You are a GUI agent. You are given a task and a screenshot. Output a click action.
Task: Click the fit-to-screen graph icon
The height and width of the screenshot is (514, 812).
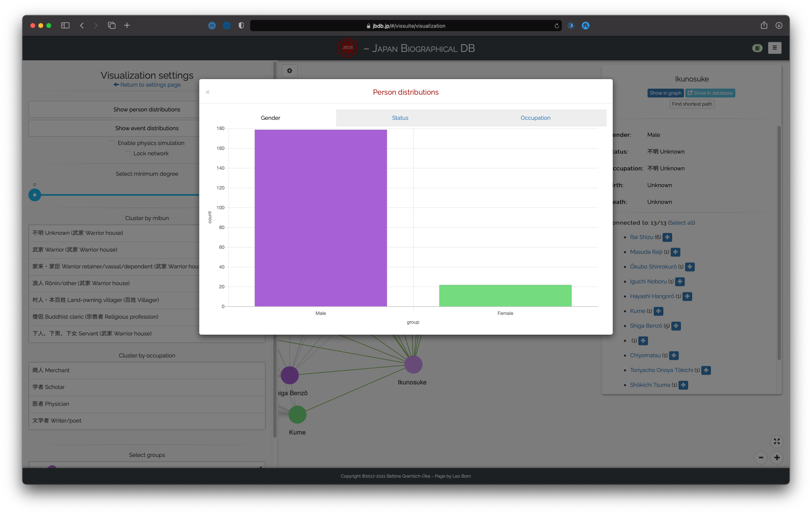(776, 441)
